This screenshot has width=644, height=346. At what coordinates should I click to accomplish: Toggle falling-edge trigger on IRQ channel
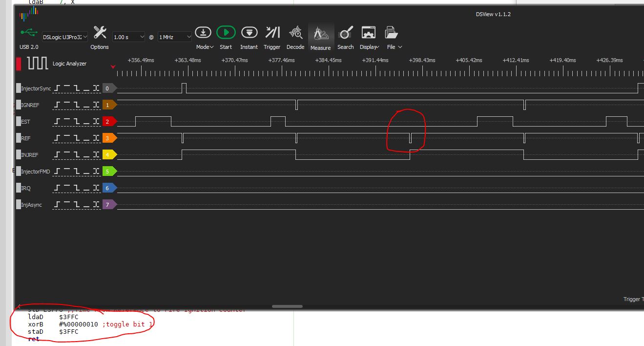tap(77, 188)
